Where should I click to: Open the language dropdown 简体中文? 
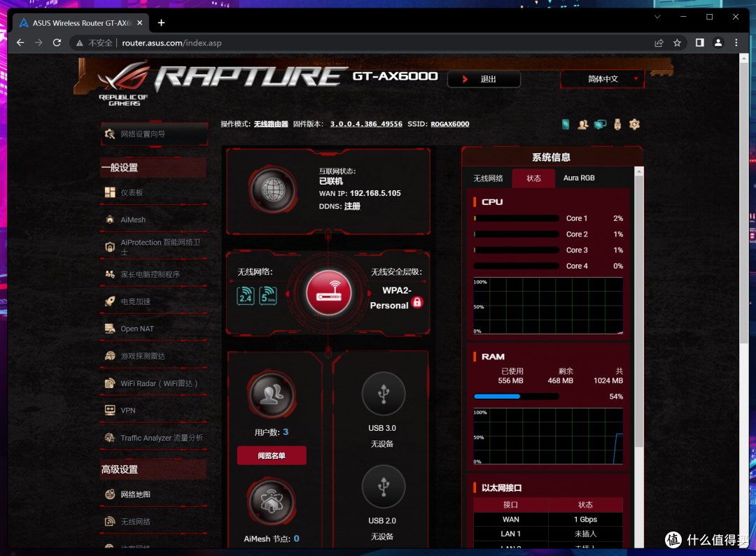pos(602,79)
